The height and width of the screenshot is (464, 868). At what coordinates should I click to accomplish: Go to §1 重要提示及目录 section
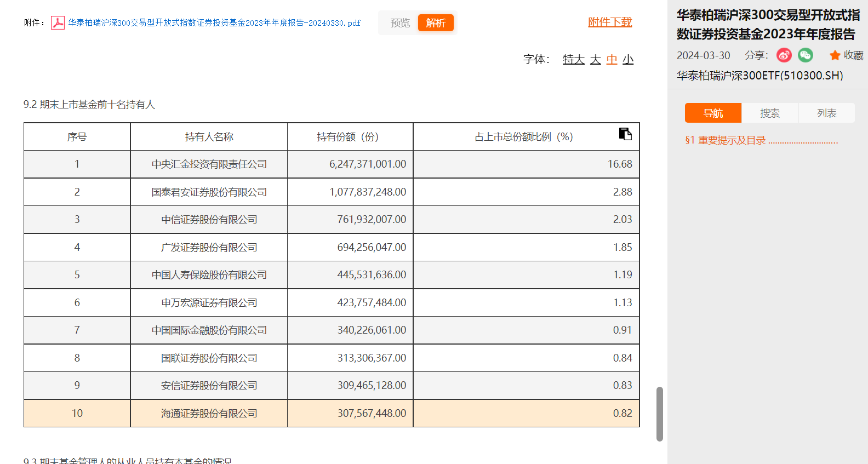pyautogui.click(x=761, y=140)
